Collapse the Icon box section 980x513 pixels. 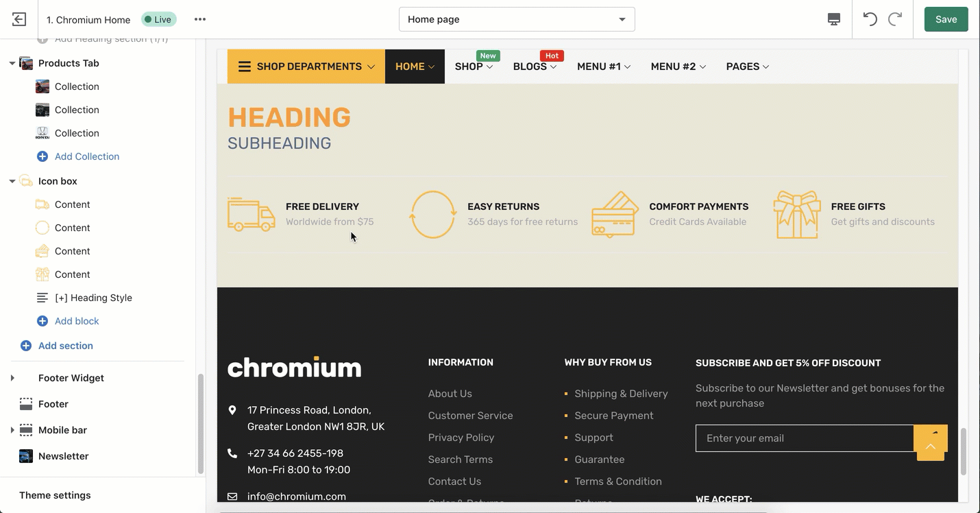click(x=12, y=181)
